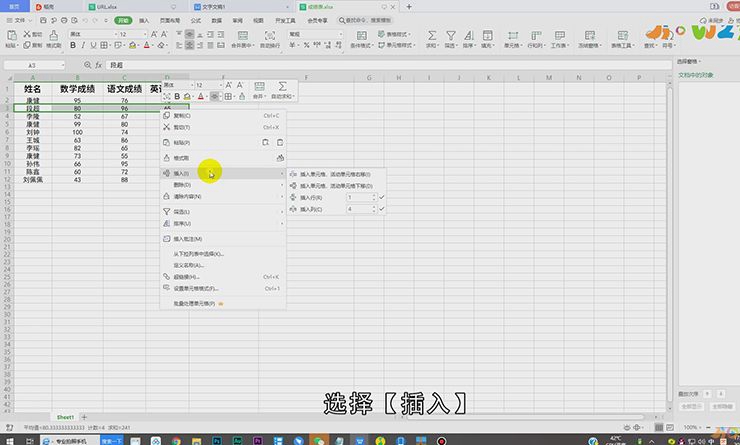740x445 pixels.
Task: Open the font color dropdown arrow in ribbon
Action: coord(152,46)
